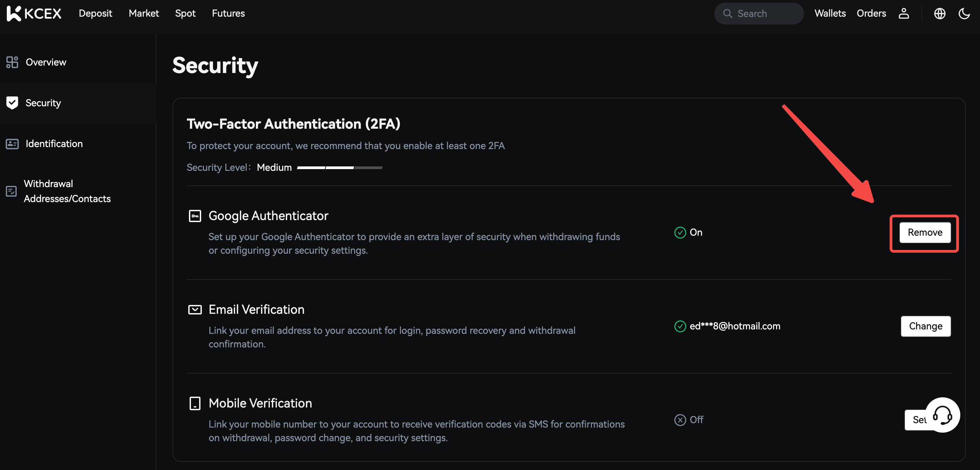Click the Identification card icon
This screenshot has width=980, height=470.
click(12, 144)
